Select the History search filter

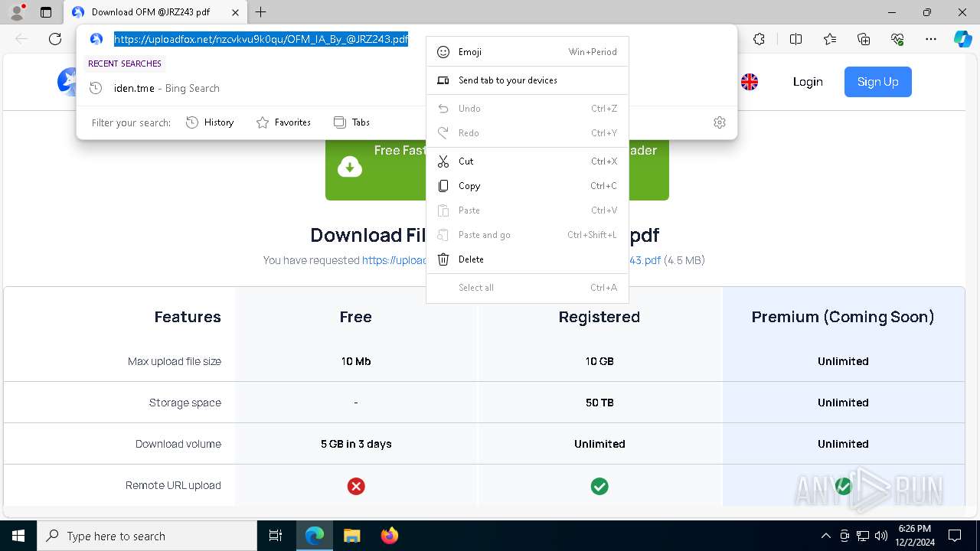point(210,122)
